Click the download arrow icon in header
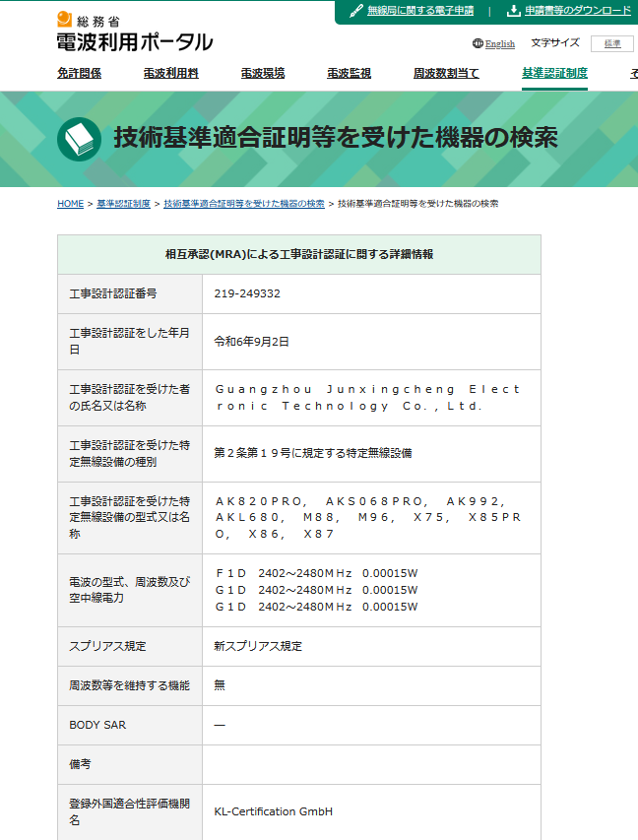 (513, 11)
